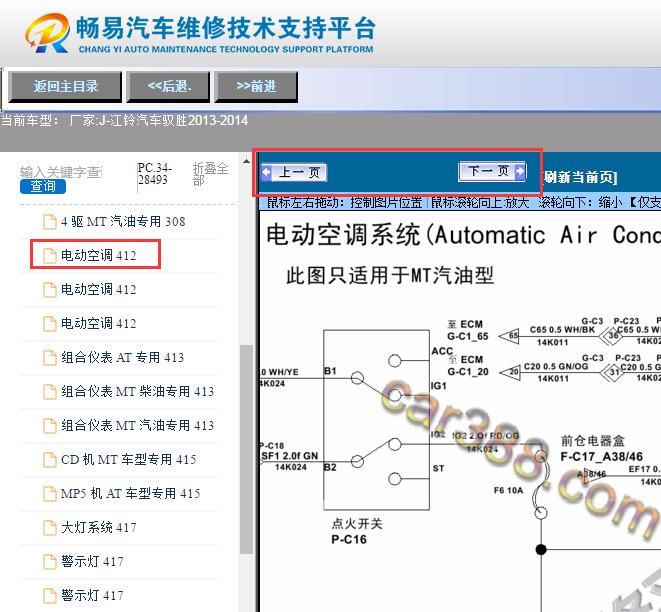
Task: Click the 查询 search button
Action: 43,186
